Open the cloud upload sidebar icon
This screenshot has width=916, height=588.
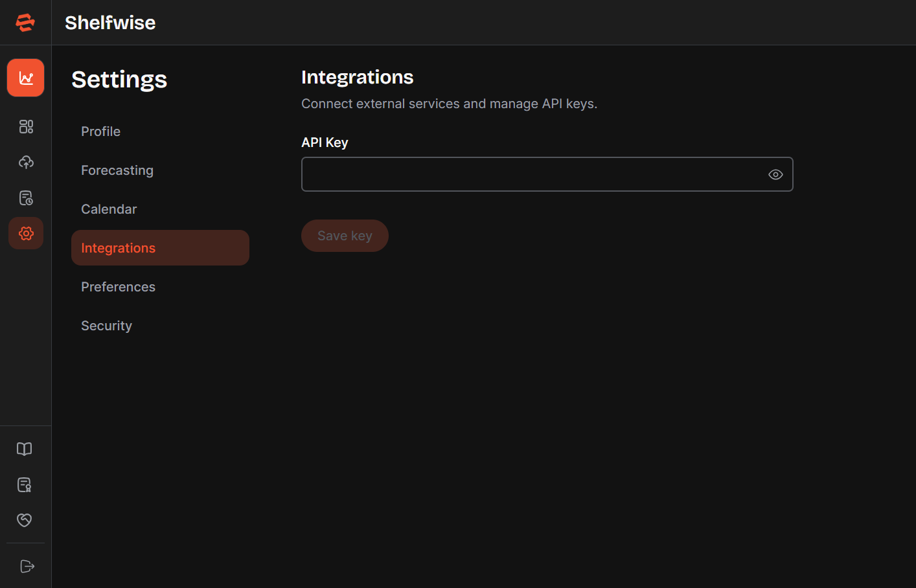(26, 162)
